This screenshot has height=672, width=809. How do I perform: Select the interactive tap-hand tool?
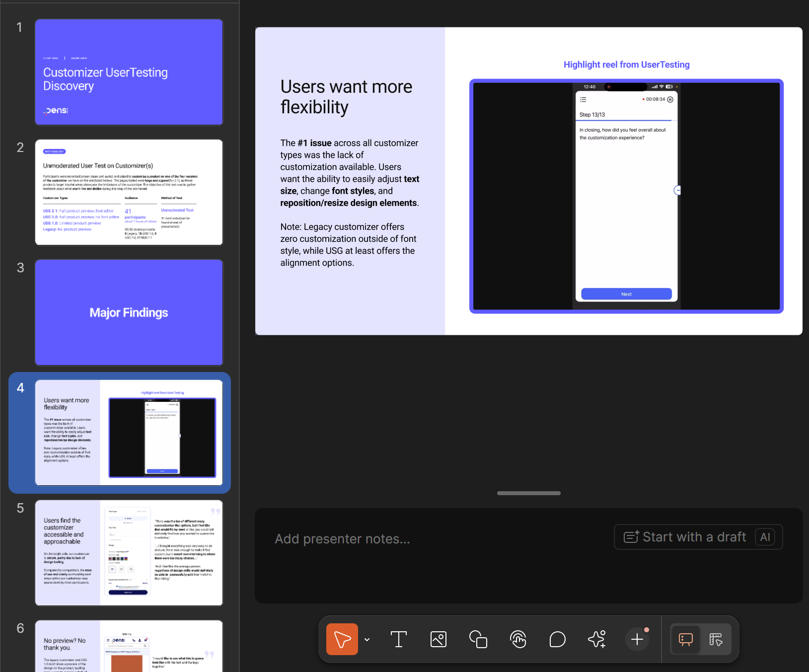pos(518,639)
